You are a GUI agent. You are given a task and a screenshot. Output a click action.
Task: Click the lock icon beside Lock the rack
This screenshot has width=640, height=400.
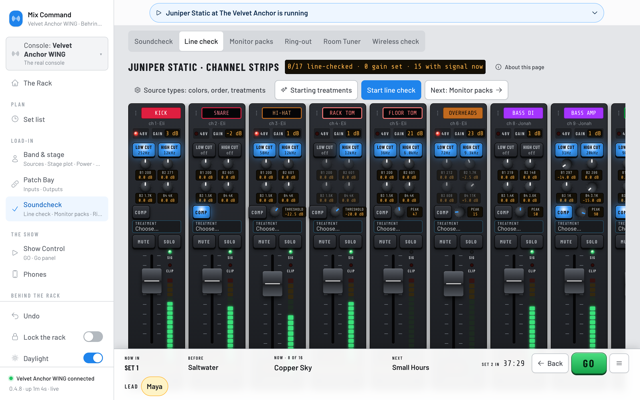[15, 337]
